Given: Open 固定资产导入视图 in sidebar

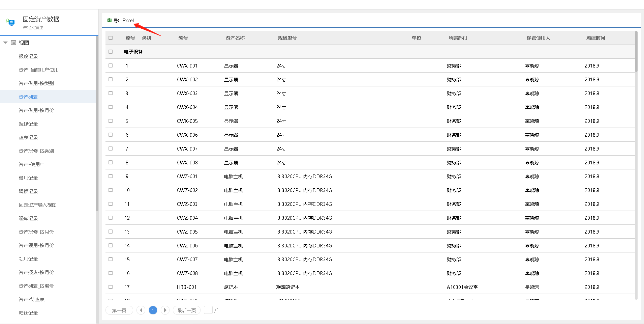Looking at the screenshot, I should (x=38, y=205).
